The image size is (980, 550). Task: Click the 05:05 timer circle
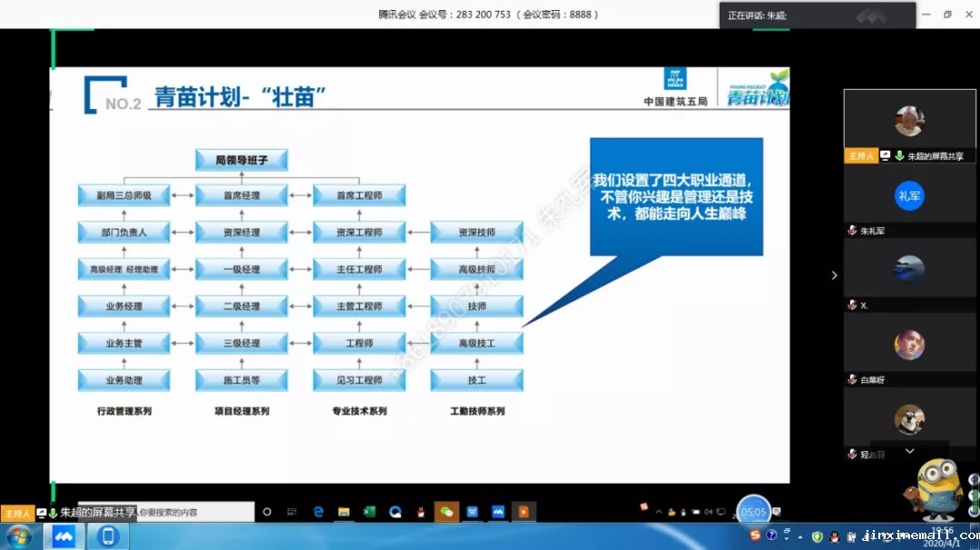click(753, 511)
